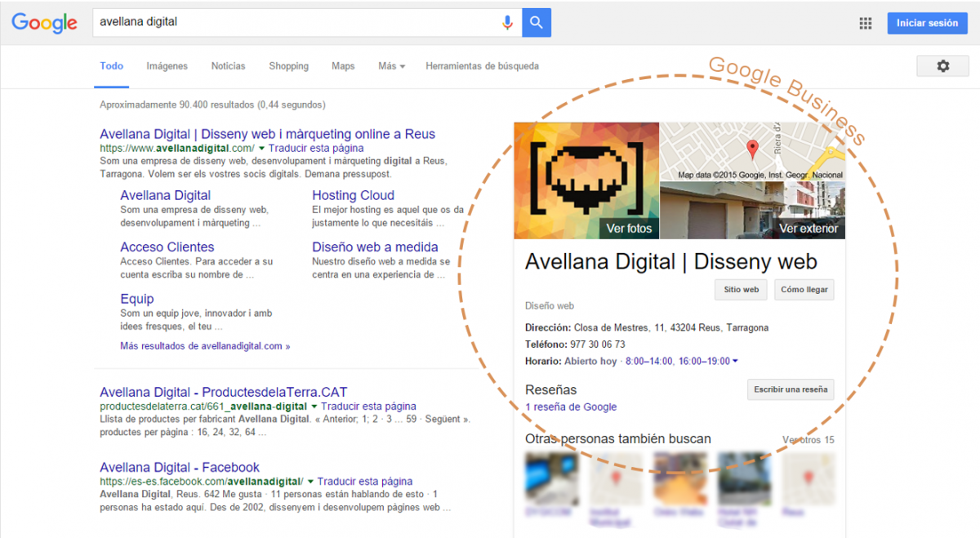Click 'Traducir esta página' for productesdelaterra.cat
This screenshot has width=980, height=538.
point(368,407)
